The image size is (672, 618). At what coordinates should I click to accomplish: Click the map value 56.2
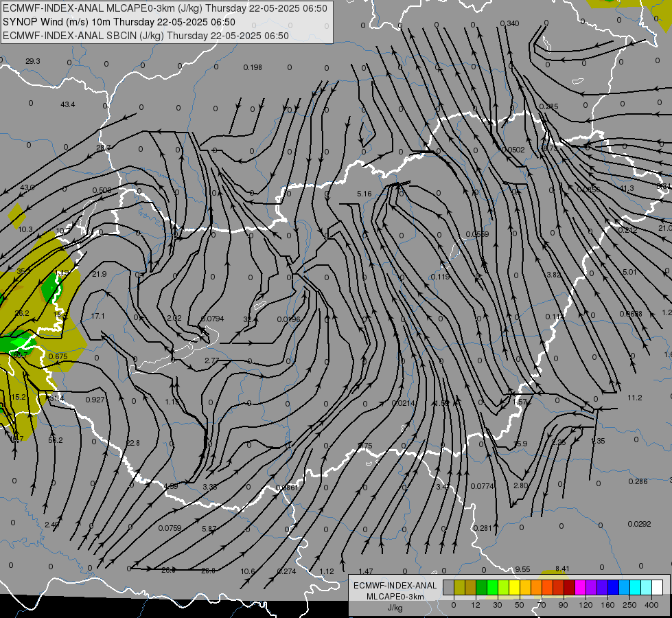[56, 440]
